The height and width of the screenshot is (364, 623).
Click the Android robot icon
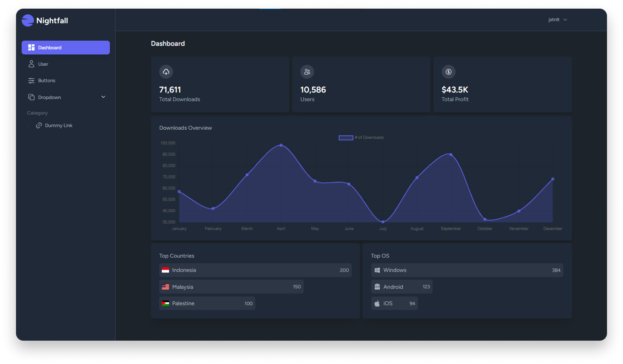pyautogui.click(x=377, y=287)
